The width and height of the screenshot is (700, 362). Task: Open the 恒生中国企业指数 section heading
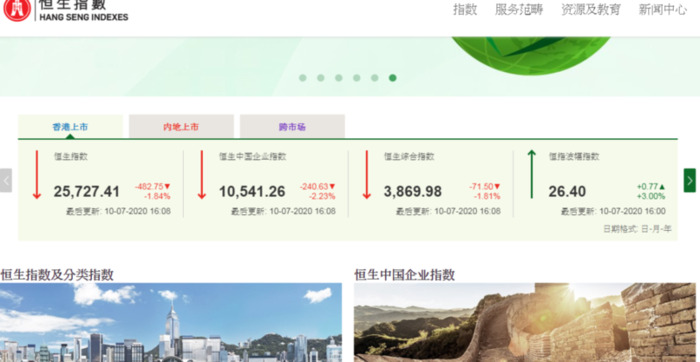pyautogui.click(x=404, y=275)
